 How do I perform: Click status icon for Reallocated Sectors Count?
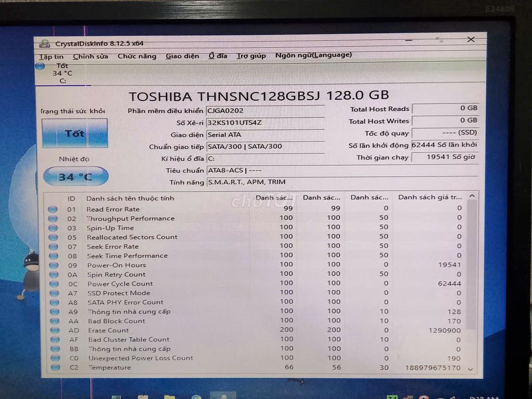53,237
